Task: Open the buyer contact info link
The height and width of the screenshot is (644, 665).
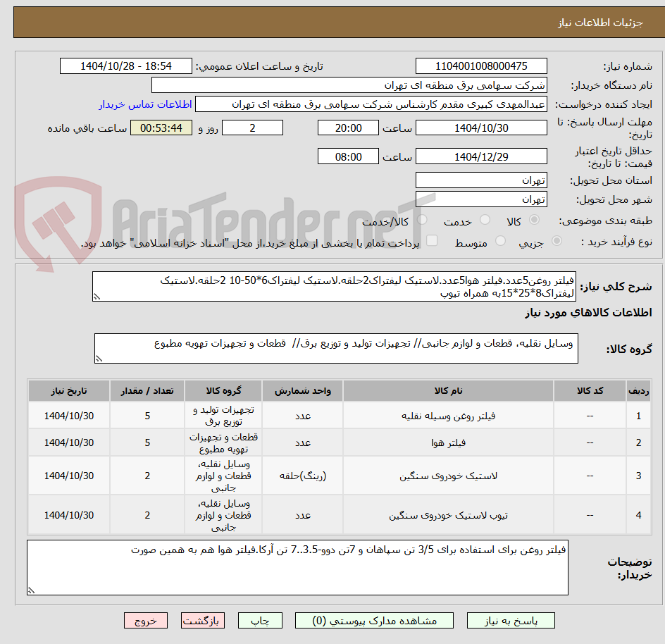Action: pos(145,104)
